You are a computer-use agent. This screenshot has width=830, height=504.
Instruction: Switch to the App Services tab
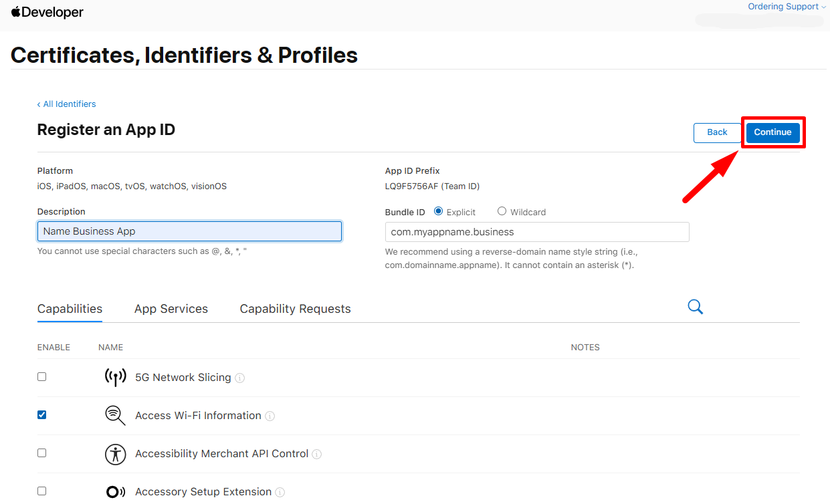[x=171, y=309]
